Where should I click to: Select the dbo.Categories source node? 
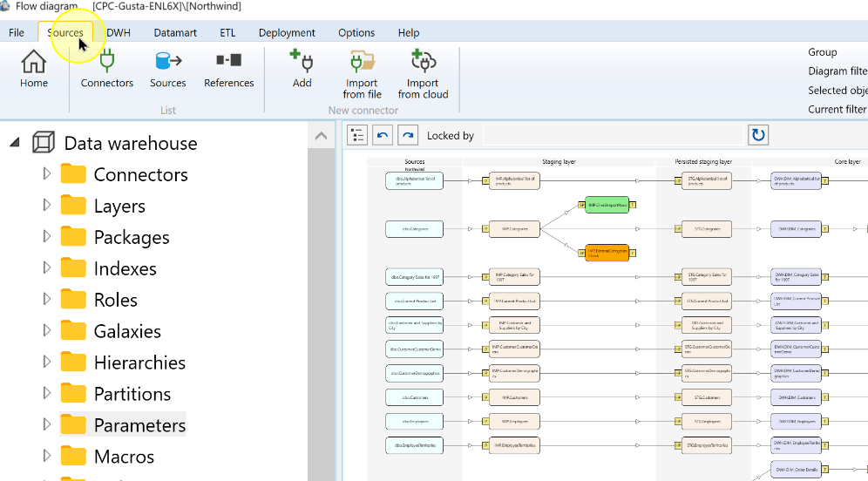point(414,228)
